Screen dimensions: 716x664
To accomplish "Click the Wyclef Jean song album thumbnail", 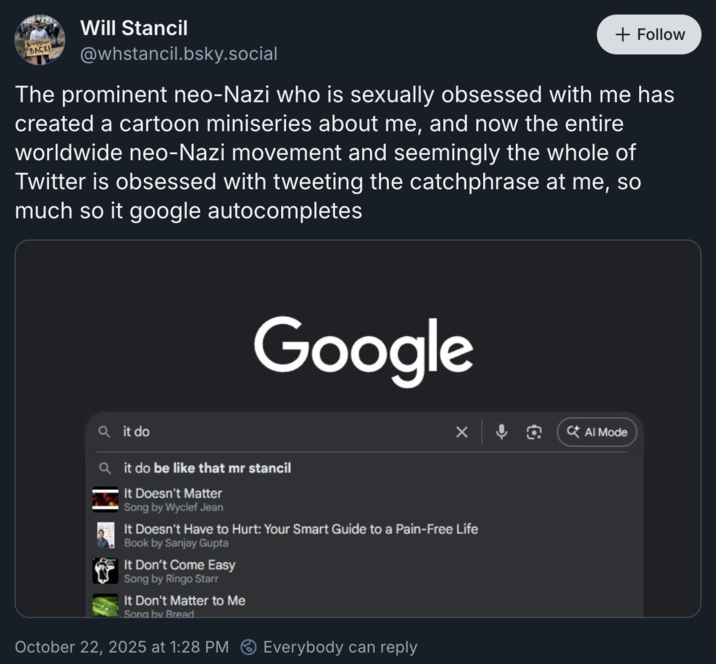I will click(105, 499).
